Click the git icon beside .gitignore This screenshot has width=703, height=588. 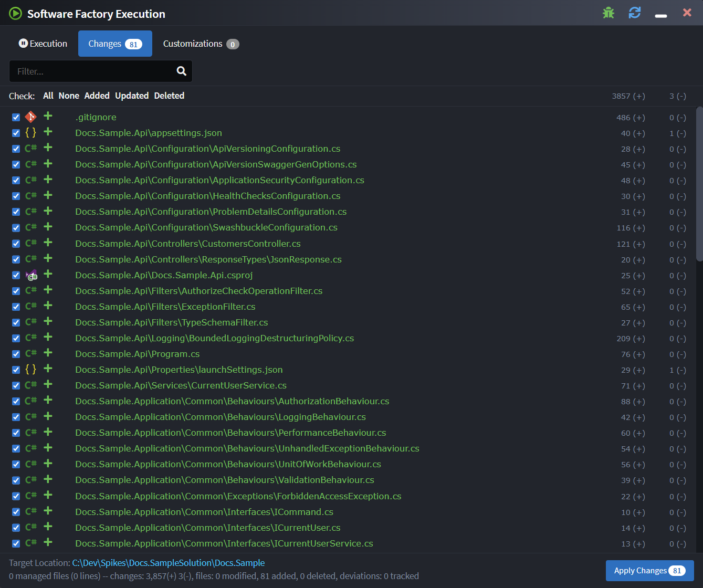coord(31,117)
